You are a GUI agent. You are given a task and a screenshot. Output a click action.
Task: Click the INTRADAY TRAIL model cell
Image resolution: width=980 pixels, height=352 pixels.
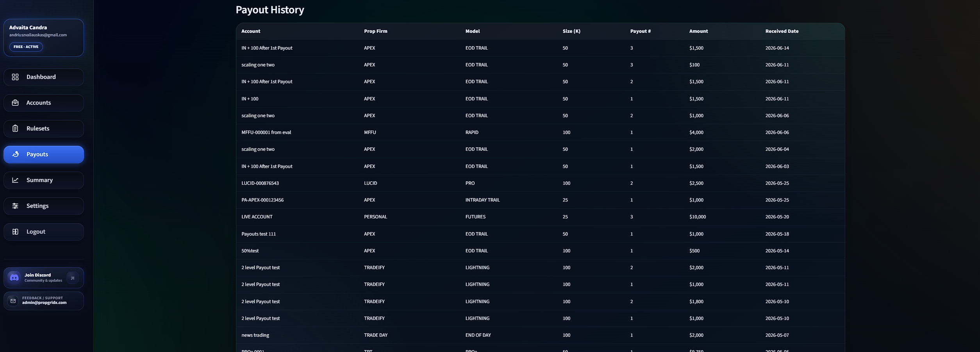pos(483,200)
